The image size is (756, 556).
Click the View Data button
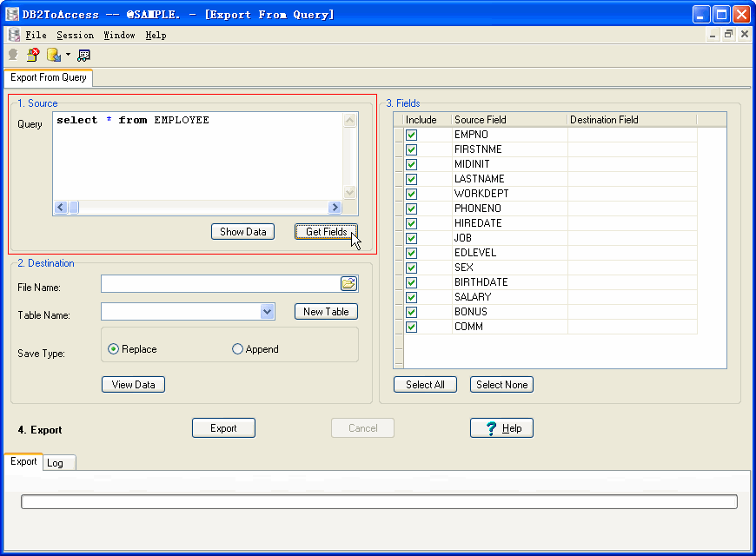(133, 384)
